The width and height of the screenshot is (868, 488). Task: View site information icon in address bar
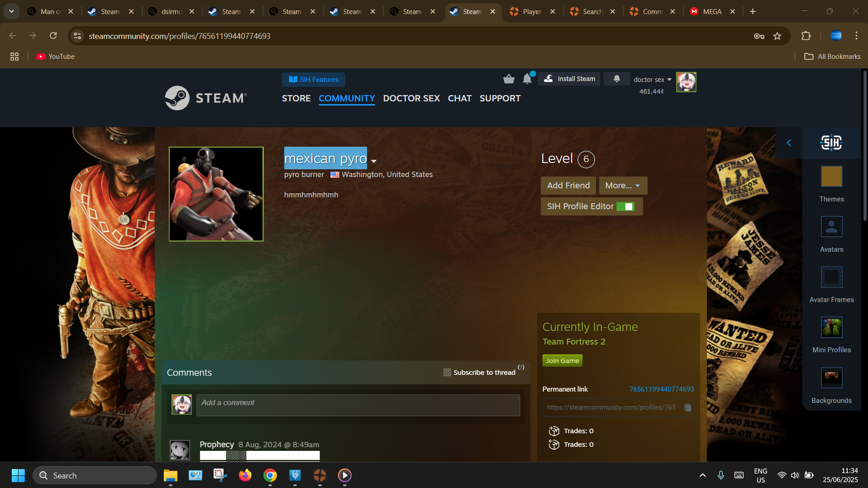click(78, 36)
